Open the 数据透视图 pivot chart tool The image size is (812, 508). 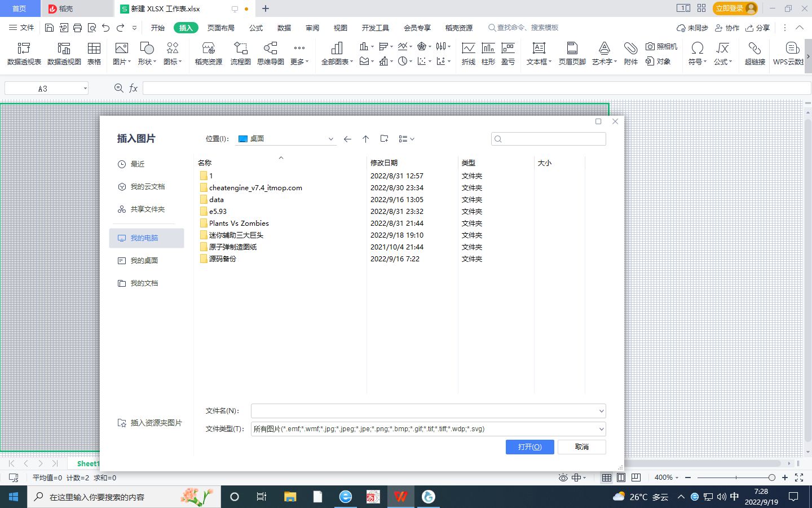[64, 54]
